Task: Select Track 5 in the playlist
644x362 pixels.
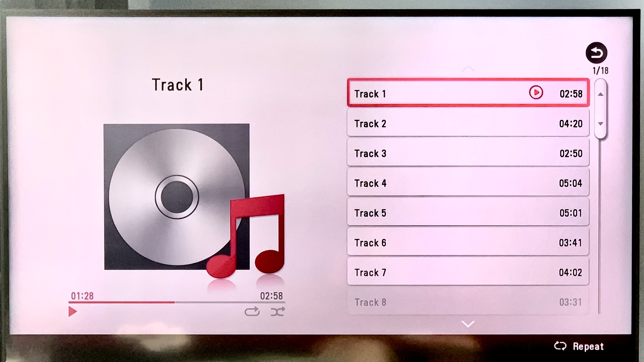Action: (468, 213)
